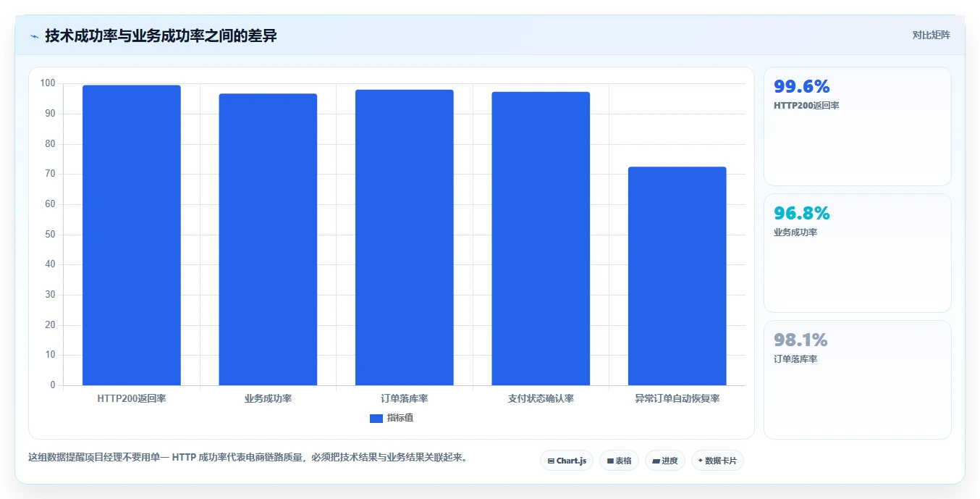Image resolution: width=980 pixels, height=499 pixels.
Task: Click the HTTP200返回率 x-axis label
Action: tap(132, 398)
